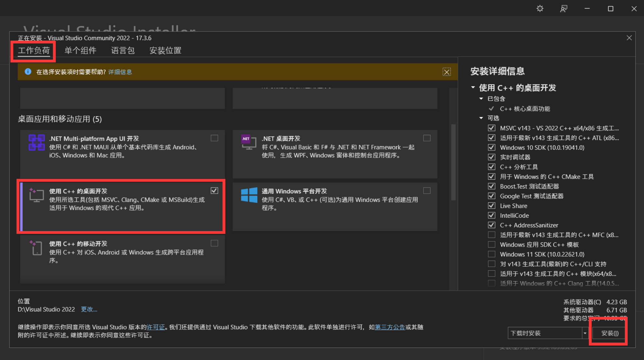Viewport: 644px width, 360px height.
Task: Select the .NET 桌面开发 workload card
Action: pyautogui.click(x=335, y=154)
